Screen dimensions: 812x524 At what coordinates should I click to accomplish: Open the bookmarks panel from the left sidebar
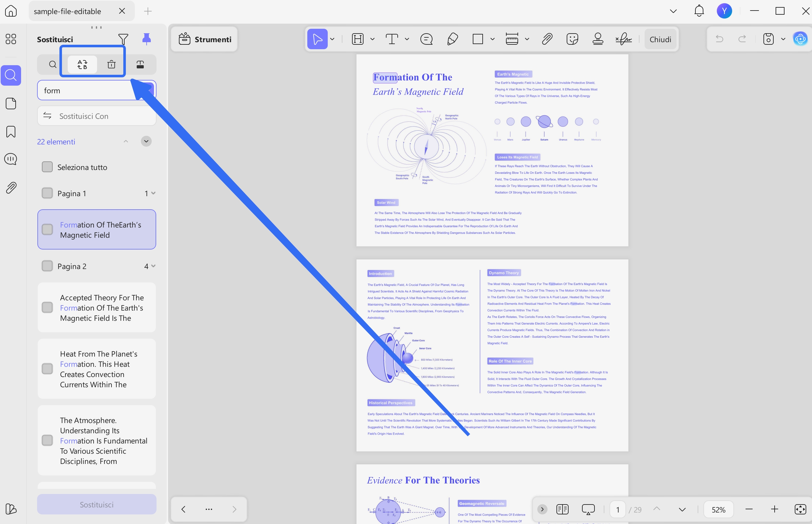tap(11, 132)
